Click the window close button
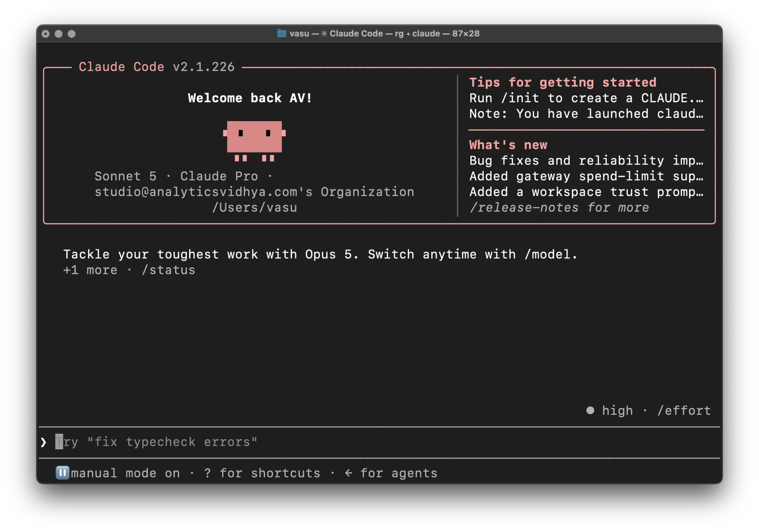This screenshot has width=759, height=532. click(46, 34)
